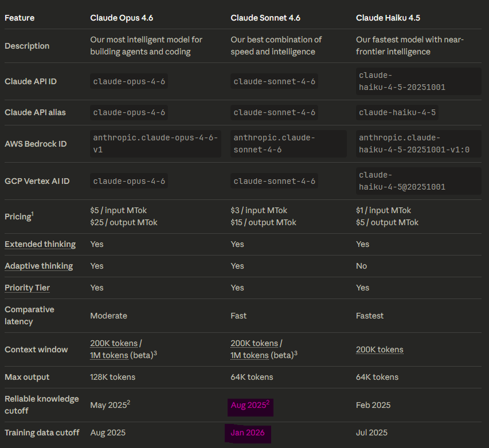This screenshot has height=448, width=489.
Task: Click the Pricing row label
Action: (x=19, y=216)
